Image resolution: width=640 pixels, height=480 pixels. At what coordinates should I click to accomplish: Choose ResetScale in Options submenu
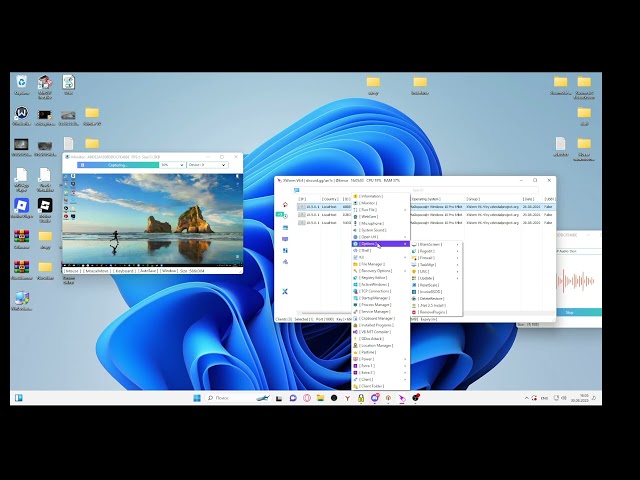437,285
